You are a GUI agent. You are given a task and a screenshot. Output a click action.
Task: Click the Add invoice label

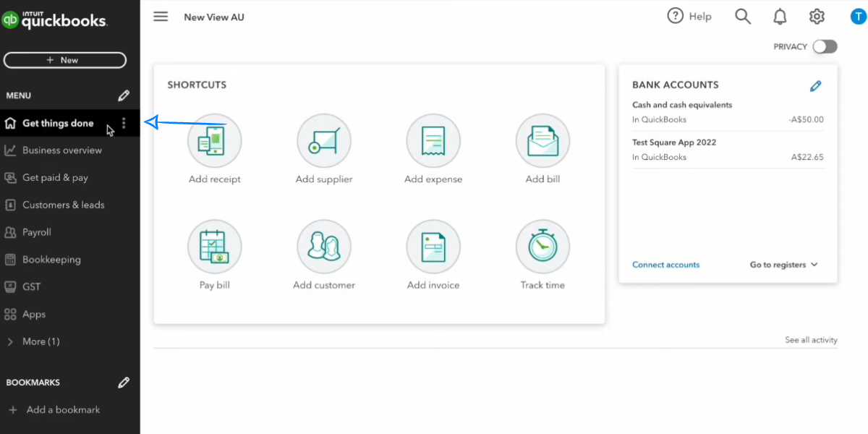(433, 285)
